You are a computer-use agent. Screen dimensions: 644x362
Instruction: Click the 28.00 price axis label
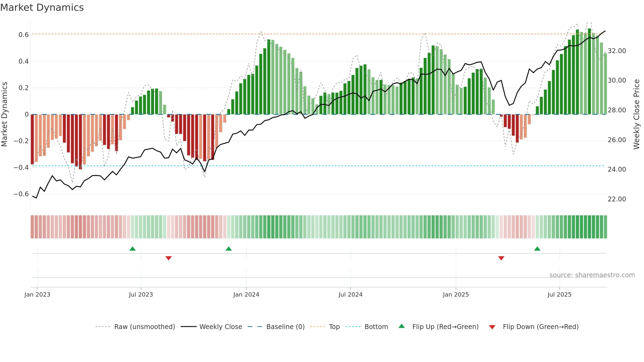pyautogui.click(x=617, y=110)
